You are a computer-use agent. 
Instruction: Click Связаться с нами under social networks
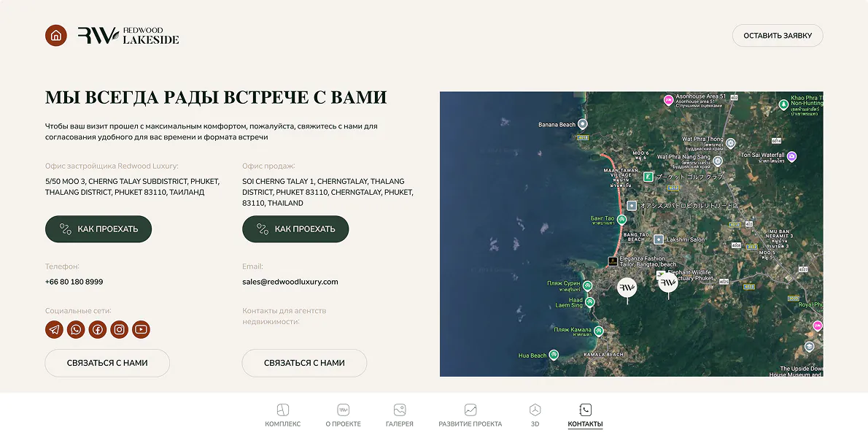(107, 364)
